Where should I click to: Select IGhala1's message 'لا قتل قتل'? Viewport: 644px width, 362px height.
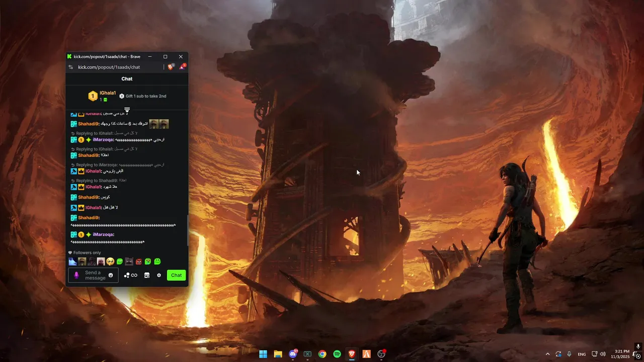coord(110,208)
